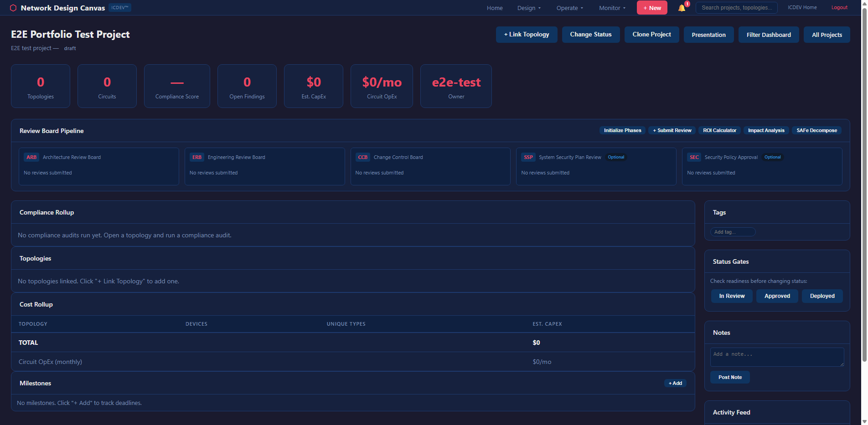Open the ICDEV Home link

tap(802, 7)
